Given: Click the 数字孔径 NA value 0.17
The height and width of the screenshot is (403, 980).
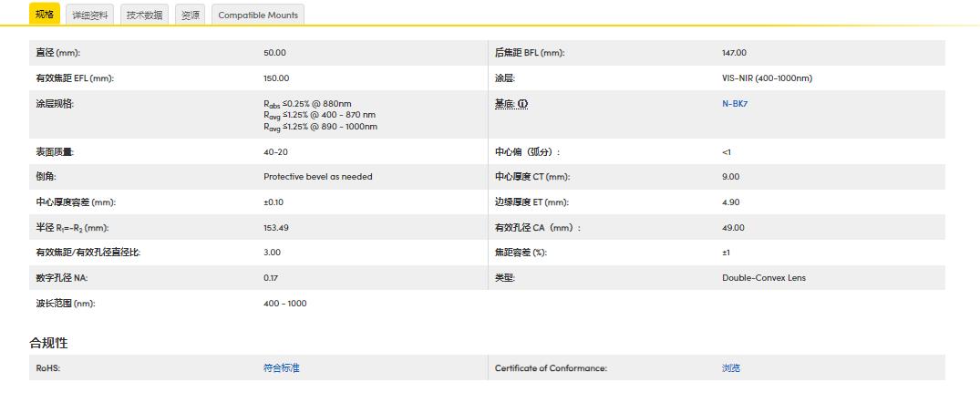Looking at the screenshot, I should coord(271,278).
